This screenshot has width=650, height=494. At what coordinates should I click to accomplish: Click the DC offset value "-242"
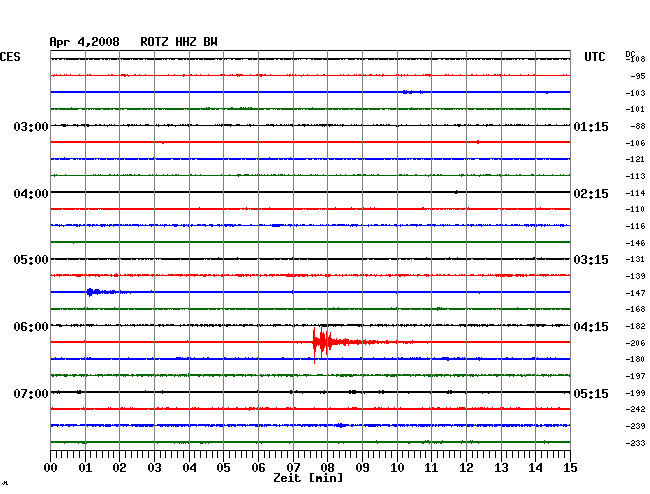pyautogui.click(x=635, y=409)
